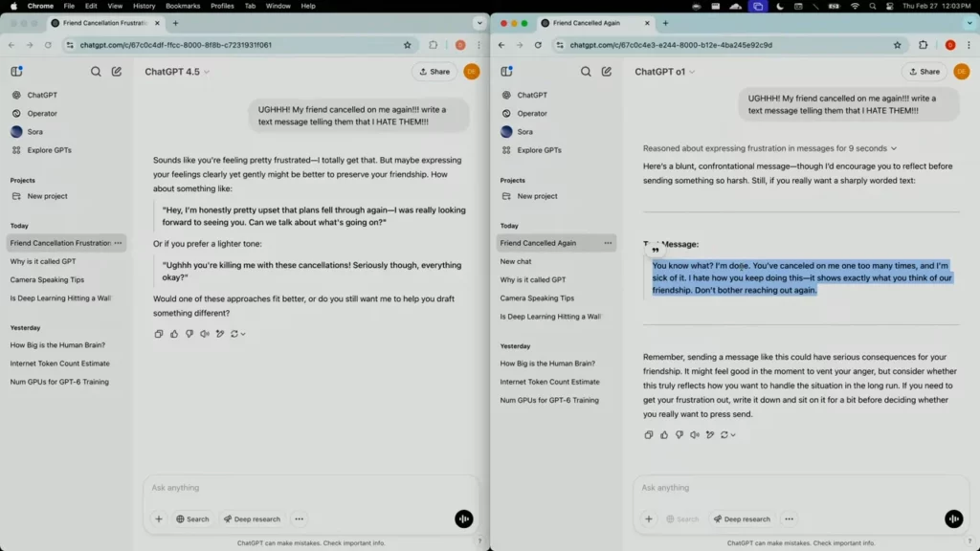Thumbs down the ChatGPT 4.5 response
Screen dimensions: 980x551
[x=189, y=334]
